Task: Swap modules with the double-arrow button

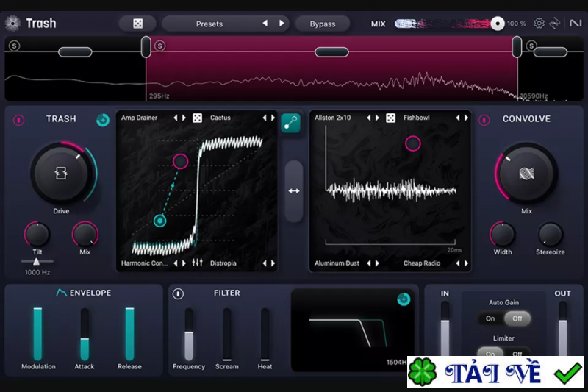Action: [x=294, y=191]
